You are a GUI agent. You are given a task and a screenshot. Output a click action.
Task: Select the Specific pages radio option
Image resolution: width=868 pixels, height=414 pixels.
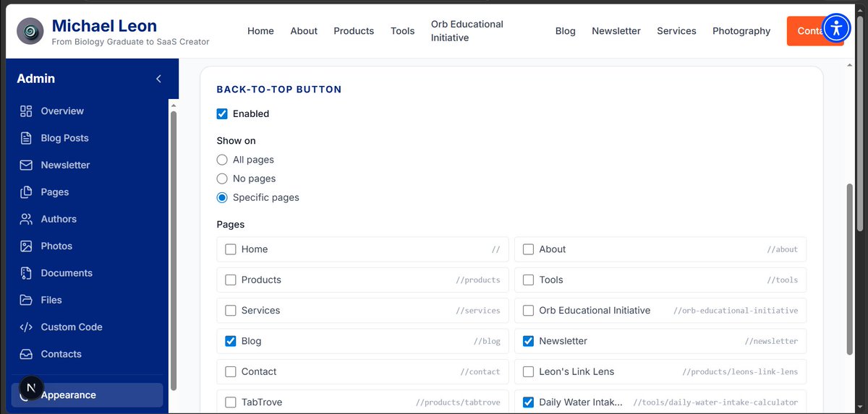pyautogui.click(x=222, y=197)
